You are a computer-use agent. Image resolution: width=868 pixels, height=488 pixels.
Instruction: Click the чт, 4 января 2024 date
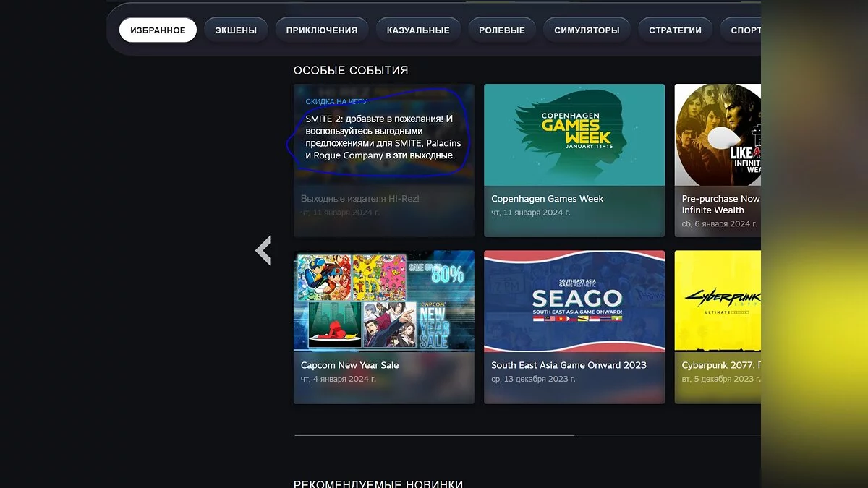pyautogui.click(x=339, y=379)
